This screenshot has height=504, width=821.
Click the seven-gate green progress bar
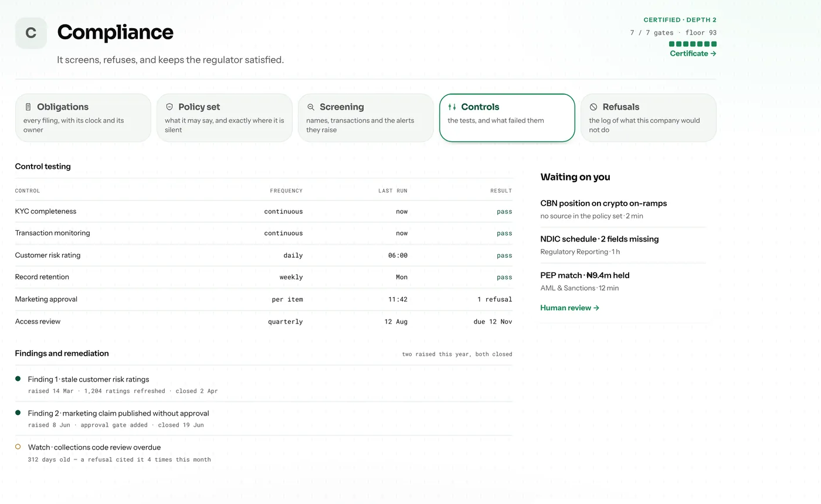(x=693, y=44)
